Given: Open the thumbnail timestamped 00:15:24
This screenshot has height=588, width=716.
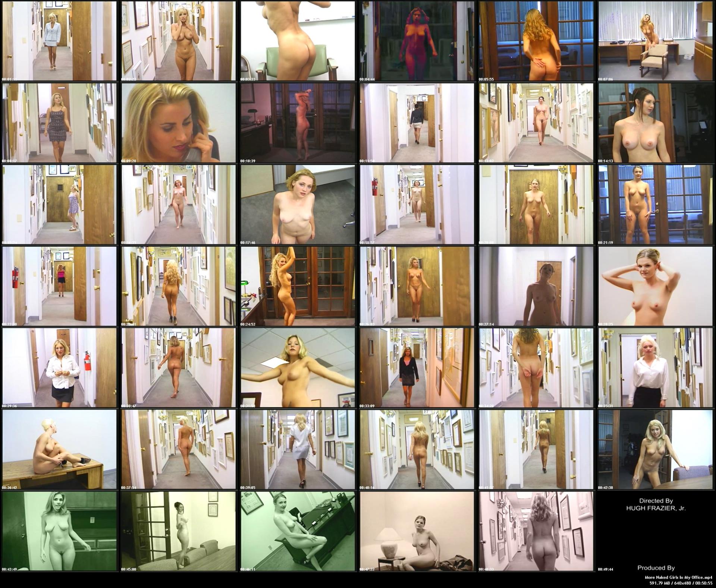Looking at the screenshot, I should [x=59, y=205].
